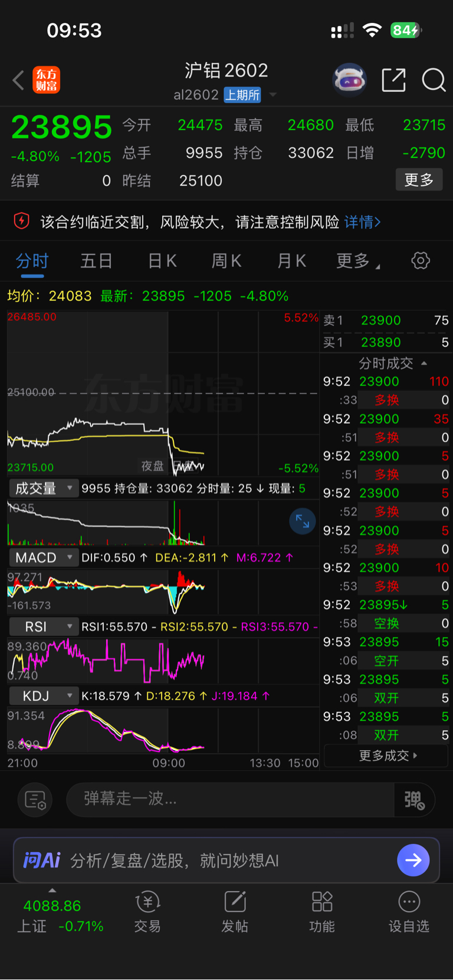The image size is (453, 980).
Task: Tap the risk warning shield icon
Action: click(22, 222)
